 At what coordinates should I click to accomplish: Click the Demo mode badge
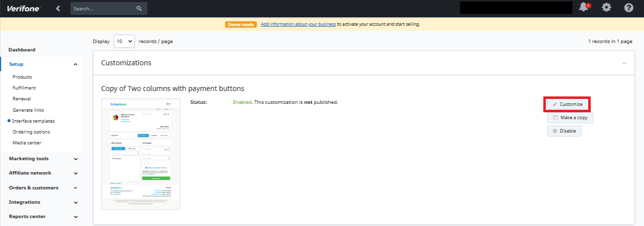click(241, 24)
